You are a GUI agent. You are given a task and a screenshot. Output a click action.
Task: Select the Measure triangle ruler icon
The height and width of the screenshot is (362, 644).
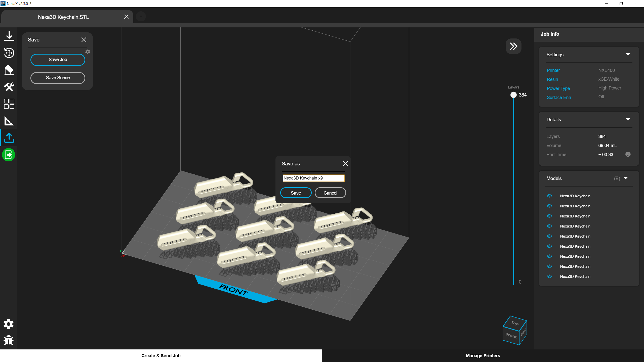point(9,121)
